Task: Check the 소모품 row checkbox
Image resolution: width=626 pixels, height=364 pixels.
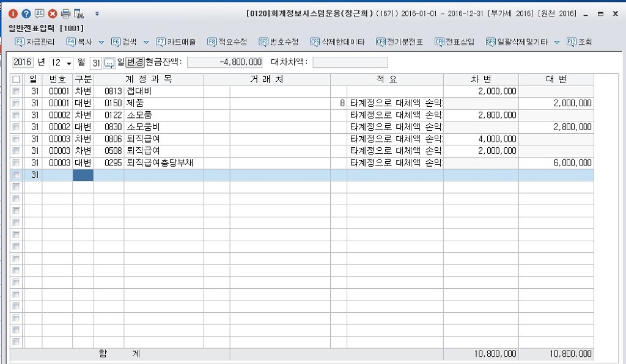Action: (x=16, y=115)
